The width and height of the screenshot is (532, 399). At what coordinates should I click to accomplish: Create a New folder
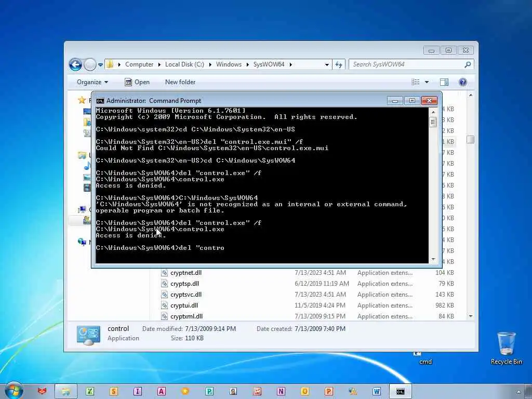tap(180, 82)
